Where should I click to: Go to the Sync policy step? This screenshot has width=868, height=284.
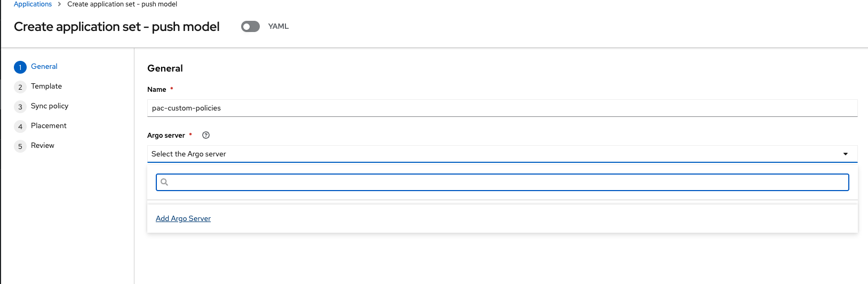click(x=50, y=106)
